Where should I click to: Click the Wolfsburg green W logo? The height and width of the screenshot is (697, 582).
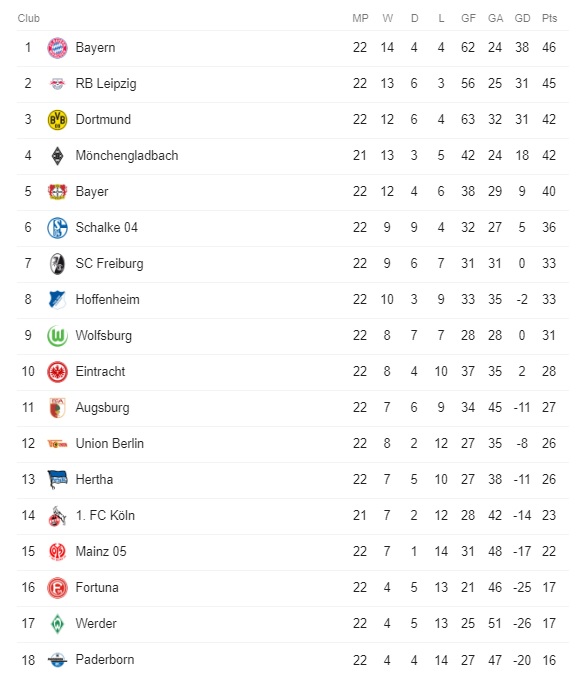point(57,336)
